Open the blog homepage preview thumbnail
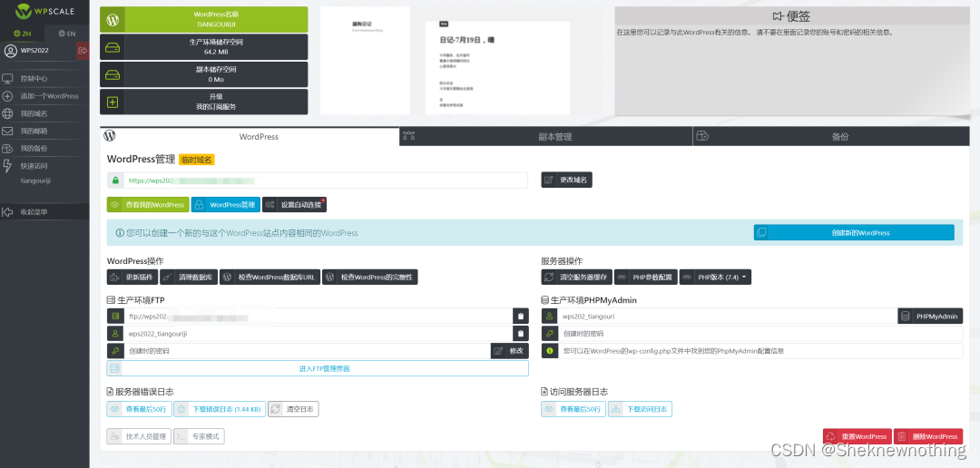The height and width of the screenshot is (468, 980). tap(365, 61)
